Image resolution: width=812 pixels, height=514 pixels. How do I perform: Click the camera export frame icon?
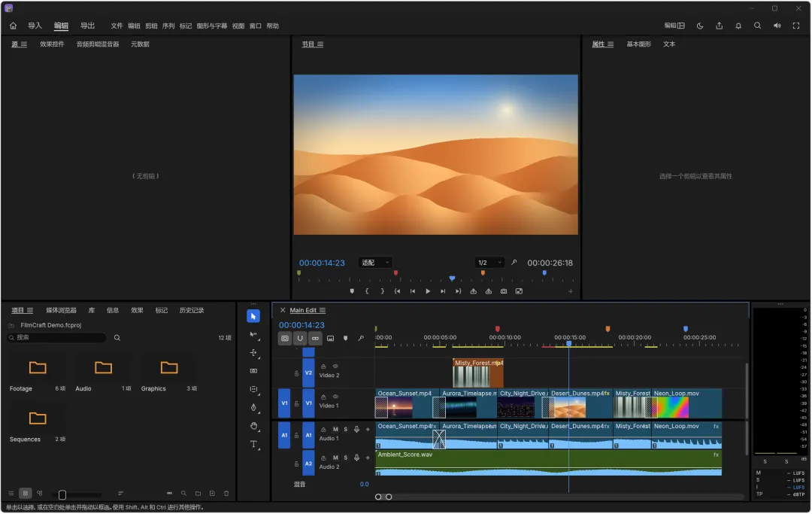tap(503, 291)
